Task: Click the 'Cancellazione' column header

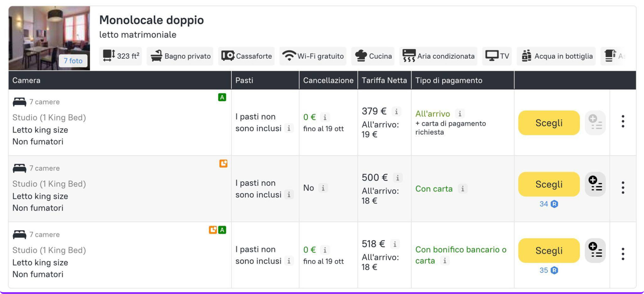Action: click(328, 80)
